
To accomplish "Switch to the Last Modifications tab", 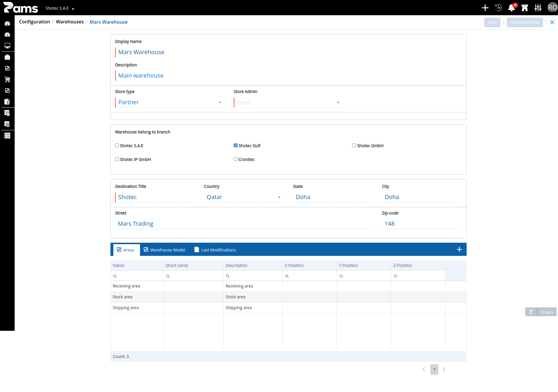I will (215, 250).
